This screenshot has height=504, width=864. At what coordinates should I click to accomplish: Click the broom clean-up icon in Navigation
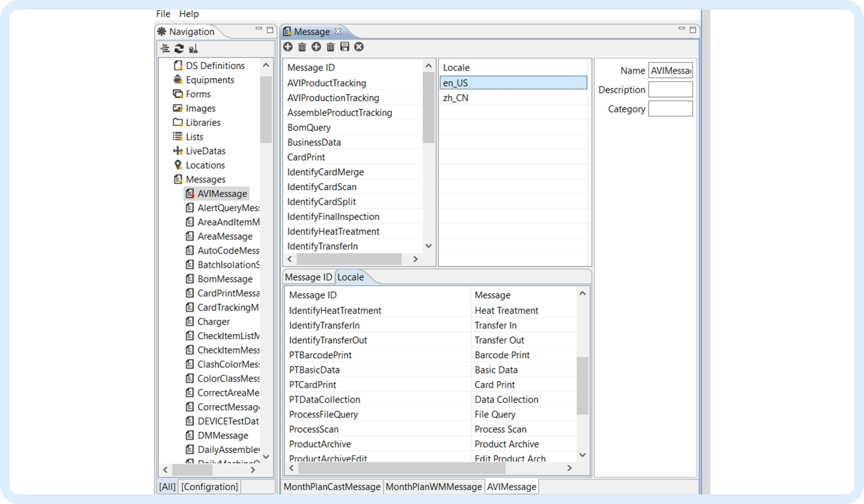(x=193, y=49)
